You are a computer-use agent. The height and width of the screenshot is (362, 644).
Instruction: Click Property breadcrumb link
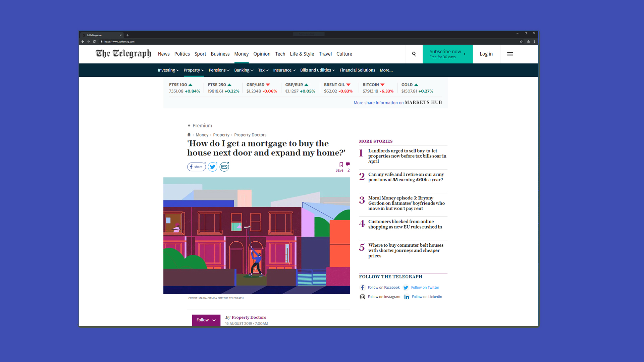[221, 135]
